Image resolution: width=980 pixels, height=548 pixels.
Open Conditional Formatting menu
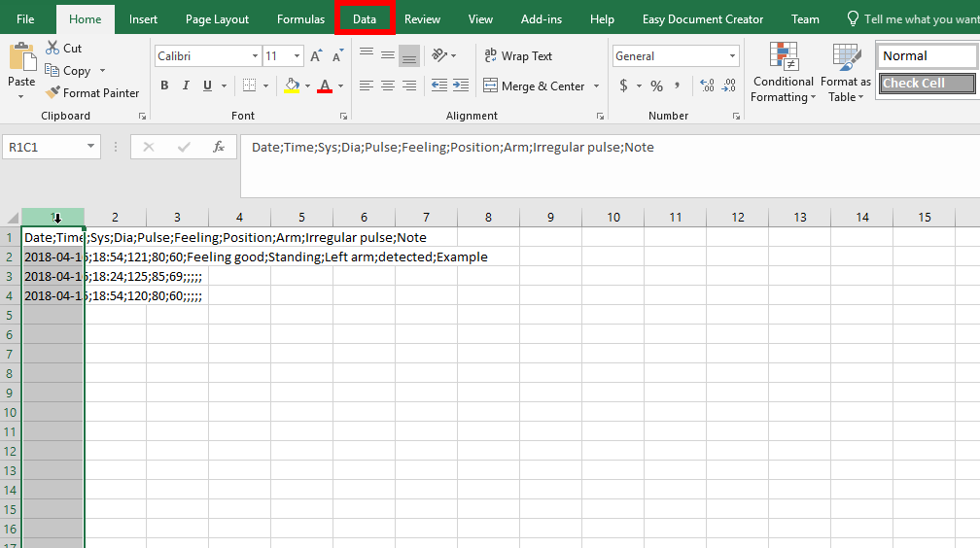[x=784, y=73]
